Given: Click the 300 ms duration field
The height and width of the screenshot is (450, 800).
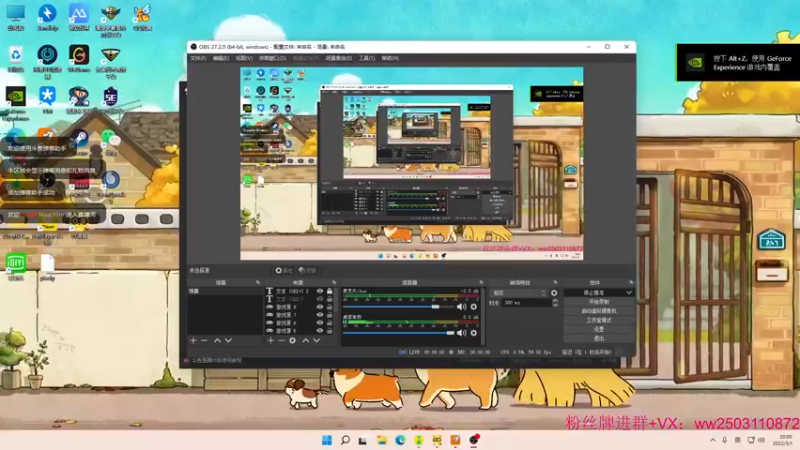Looking at the screenshot, I should coord(526,303).
